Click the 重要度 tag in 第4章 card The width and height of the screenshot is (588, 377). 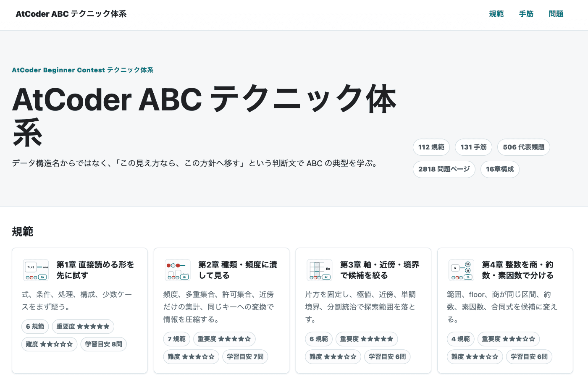tap(509, 339)
